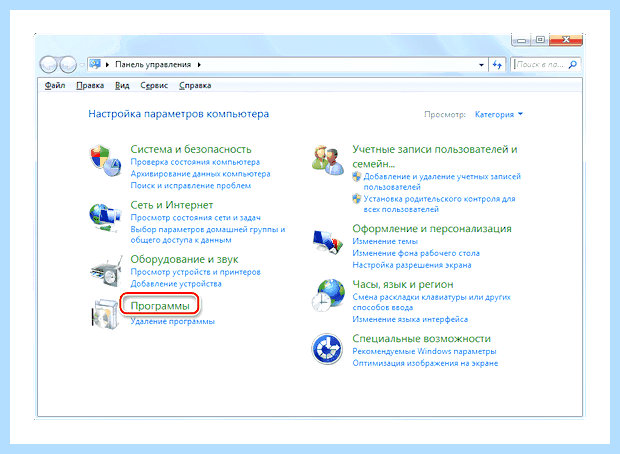Open the Сервис menu
Screen dimensions: 620x454
pyautogui.click(x=154, y=85)
